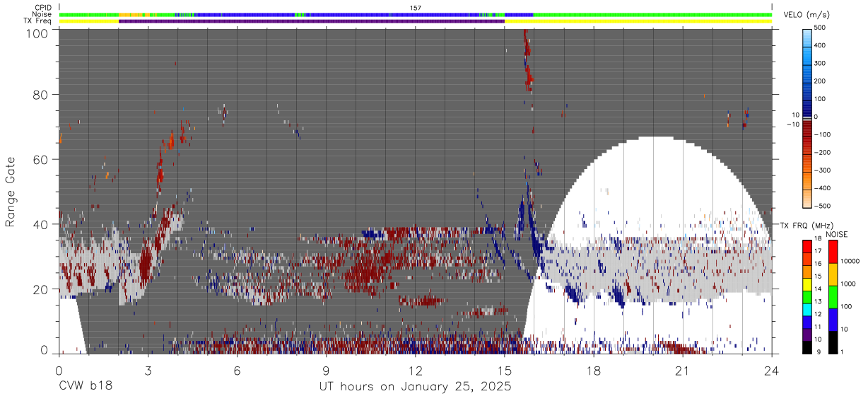Viewport: 868px width, 401px height.
Task: Click the purple segment of TX frequency legend
Action: click(807, 334)
